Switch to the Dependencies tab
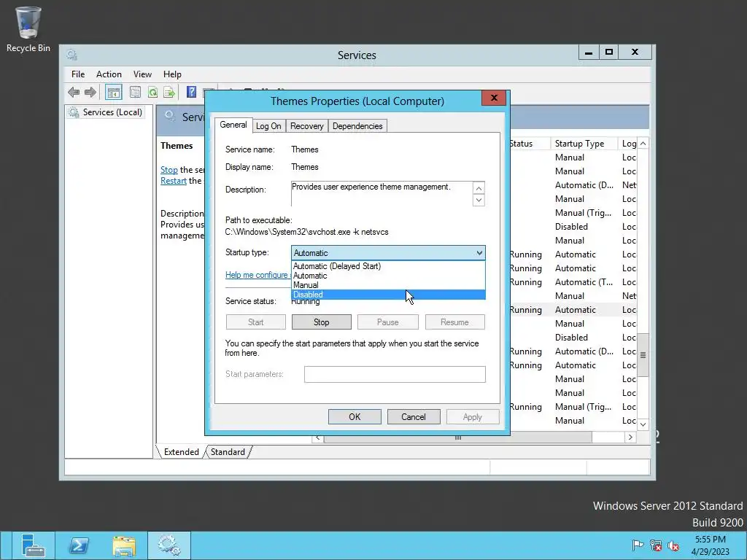747x560 pixels. 357,125
